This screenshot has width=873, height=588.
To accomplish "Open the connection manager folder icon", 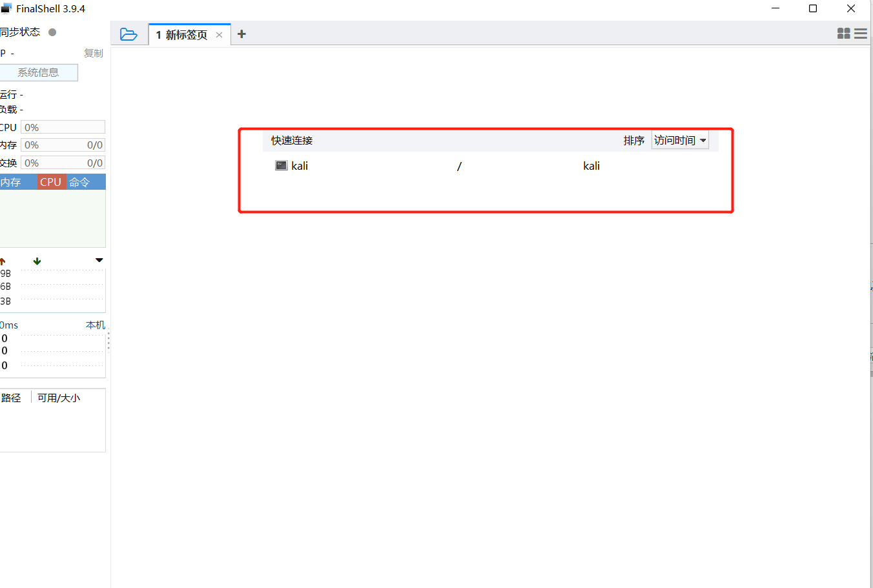I will click(128, 34).
